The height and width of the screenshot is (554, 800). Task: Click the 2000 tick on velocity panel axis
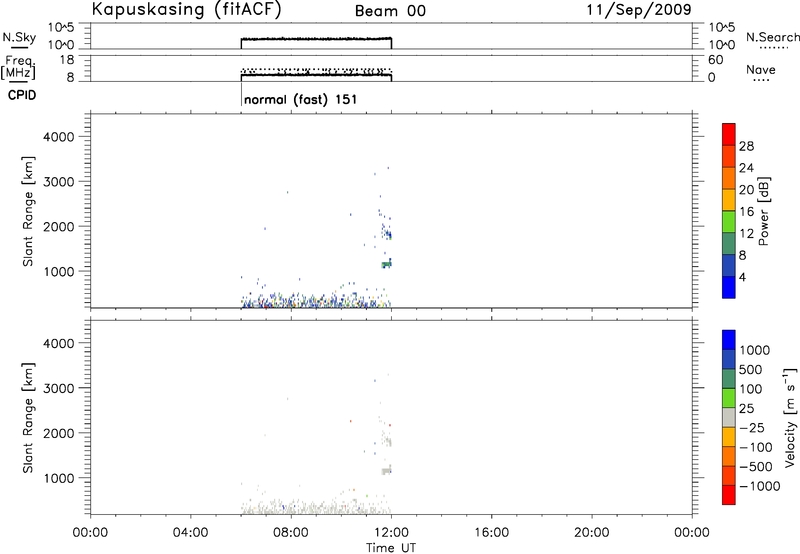(x=59, y=433)
